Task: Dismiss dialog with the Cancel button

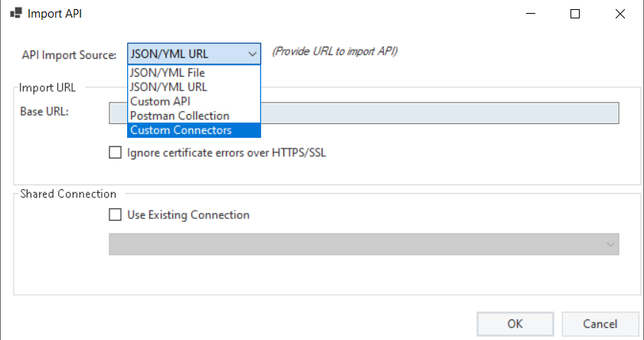Action: (600, 324)
